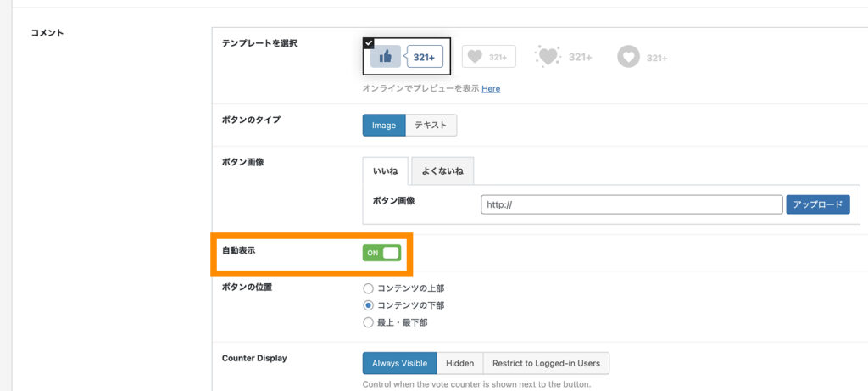Image resolution: width=868 pixels, height=391 pixels.
Task: Select コンテンツの上部 radio option
Action: pyautogui.click(x=368, y=288)
